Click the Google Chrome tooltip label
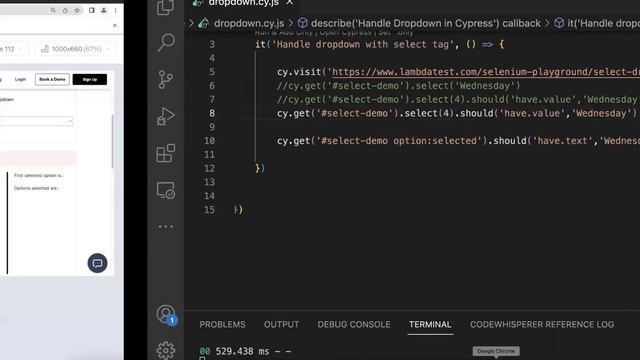Viewport: 640px width, 360px height. point(496,351)
